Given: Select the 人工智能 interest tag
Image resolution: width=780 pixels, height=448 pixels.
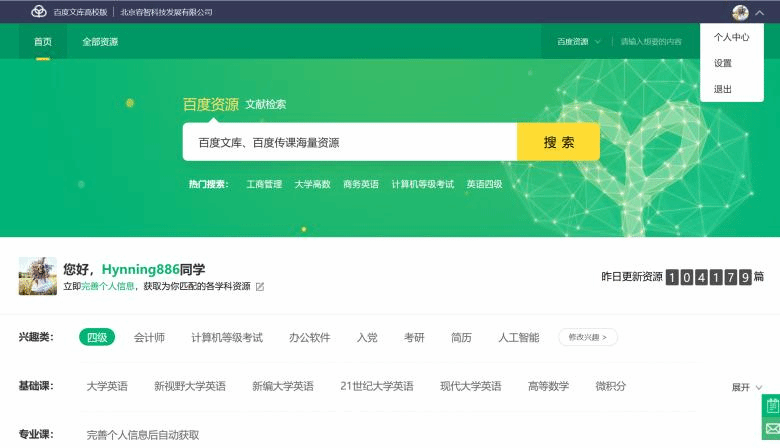Looking at the screenshot, I should click(518, 337).
